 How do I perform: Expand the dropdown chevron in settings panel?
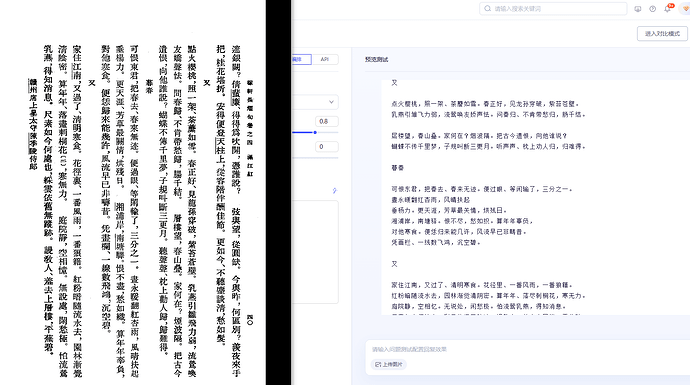tap(331, 102)
